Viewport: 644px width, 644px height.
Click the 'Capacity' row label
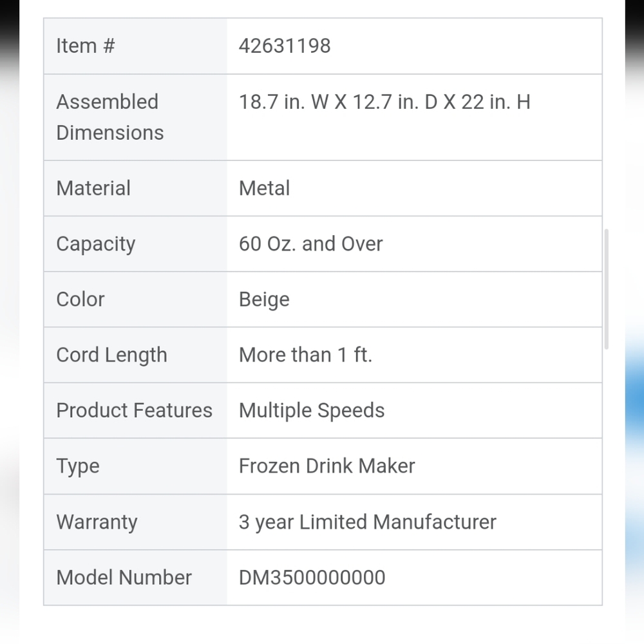(x=96, y=244)
